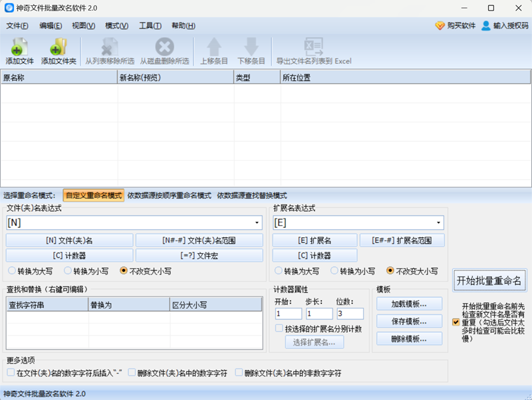The image size is (532, 400).
Task: Click the 下移条目 down arrow icon
Action: 251,47
